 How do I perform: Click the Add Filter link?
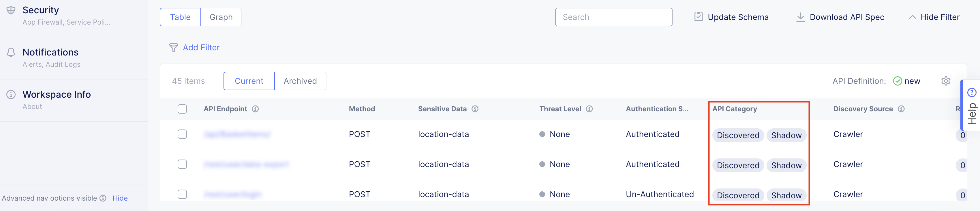[201, 47]
